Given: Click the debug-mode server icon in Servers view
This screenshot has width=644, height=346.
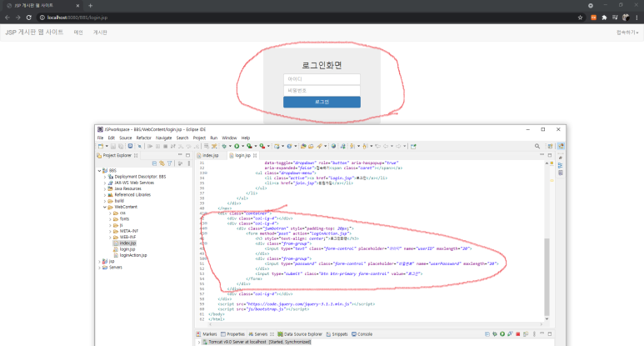Looking at the screenshot, I should coord(495,334).
